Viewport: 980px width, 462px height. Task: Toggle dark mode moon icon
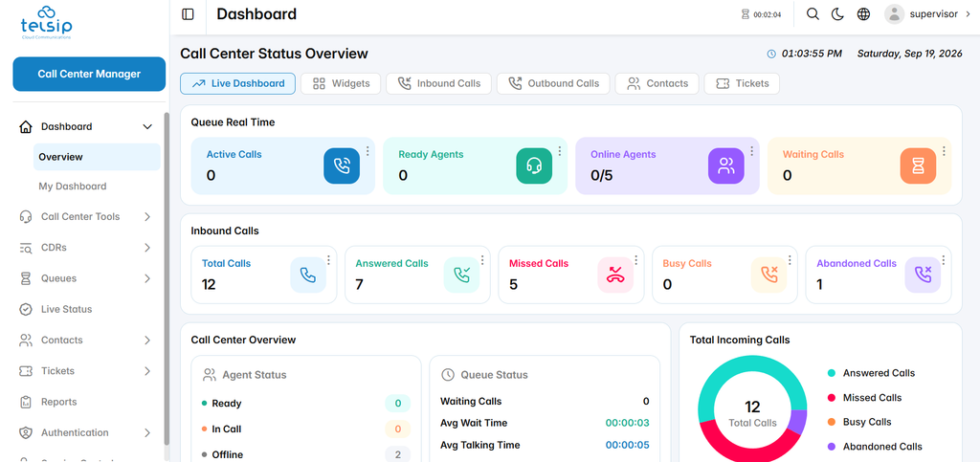(837, 13)
